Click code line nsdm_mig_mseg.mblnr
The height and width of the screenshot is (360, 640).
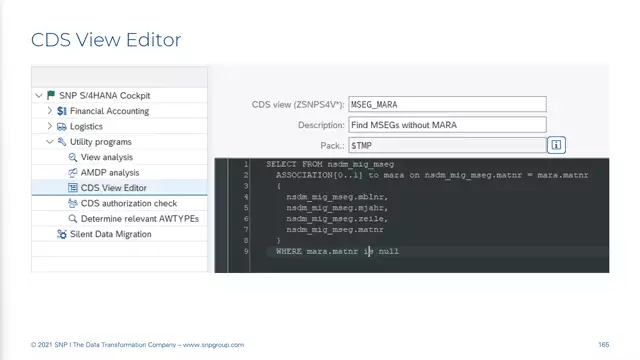point(337,197)
